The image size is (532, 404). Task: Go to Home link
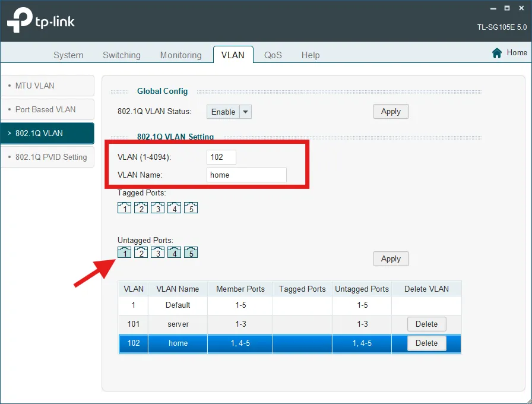pyautogui.click(x=517, y=53)
